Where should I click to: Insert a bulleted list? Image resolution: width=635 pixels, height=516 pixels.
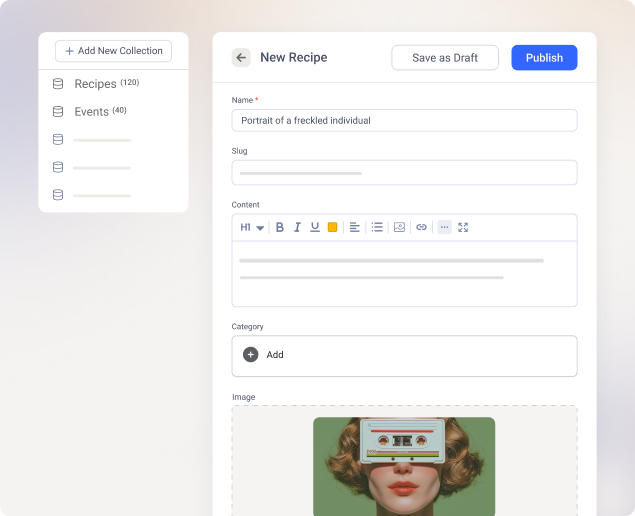coord(377,227)
